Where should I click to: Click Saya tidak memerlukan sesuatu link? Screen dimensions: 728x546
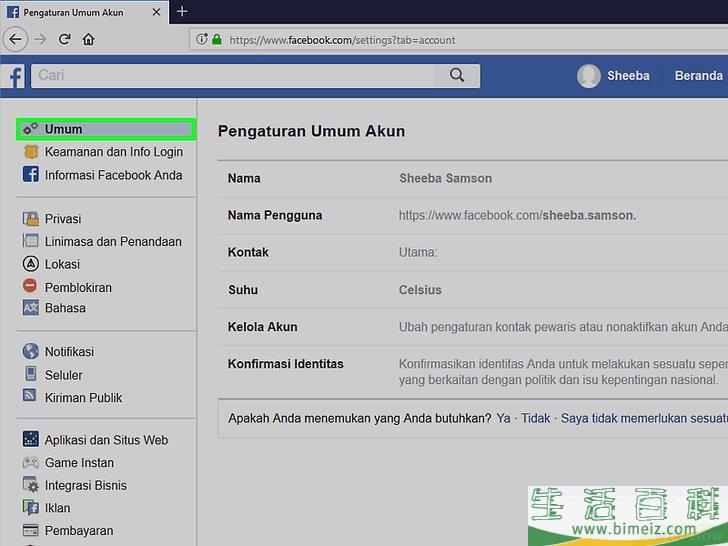click(644, 418)
